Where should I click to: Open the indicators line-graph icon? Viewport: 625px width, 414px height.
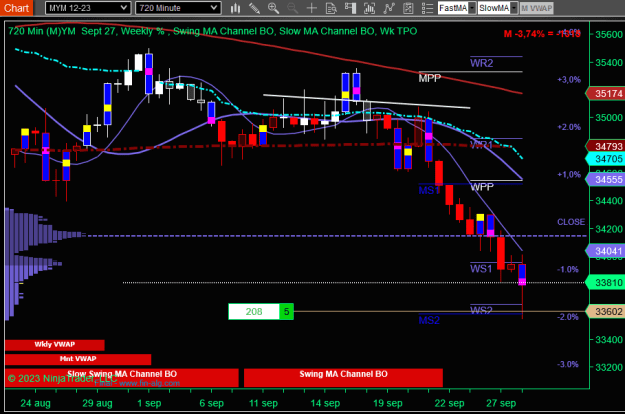point(389,8)
